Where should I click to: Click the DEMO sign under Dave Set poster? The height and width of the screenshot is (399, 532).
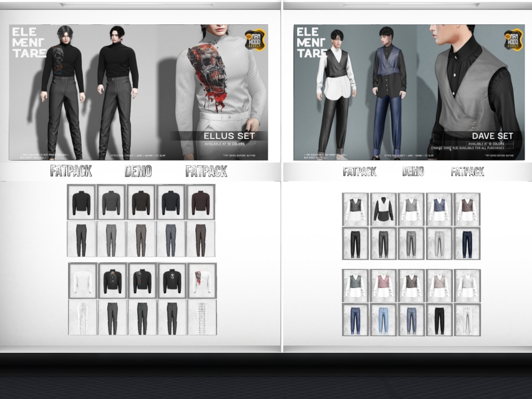point(413,171)
